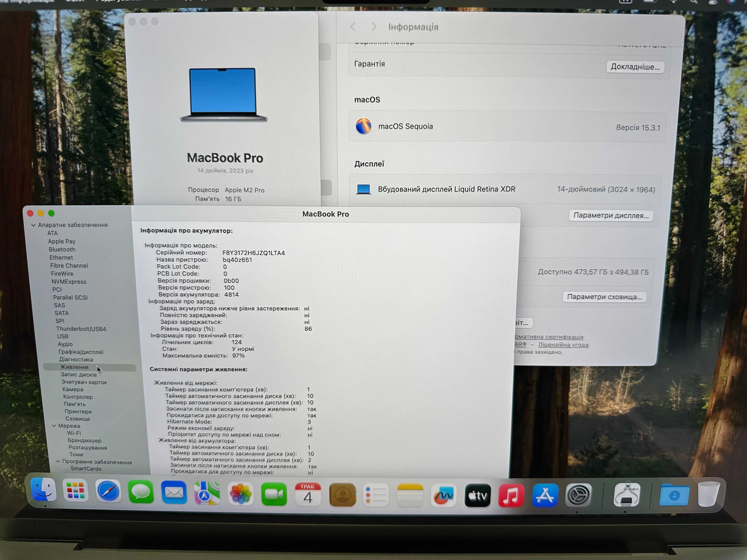This screenshot has width=747, height=560.
Task: Open the regulatory certification link
Action: click(549, 337)
